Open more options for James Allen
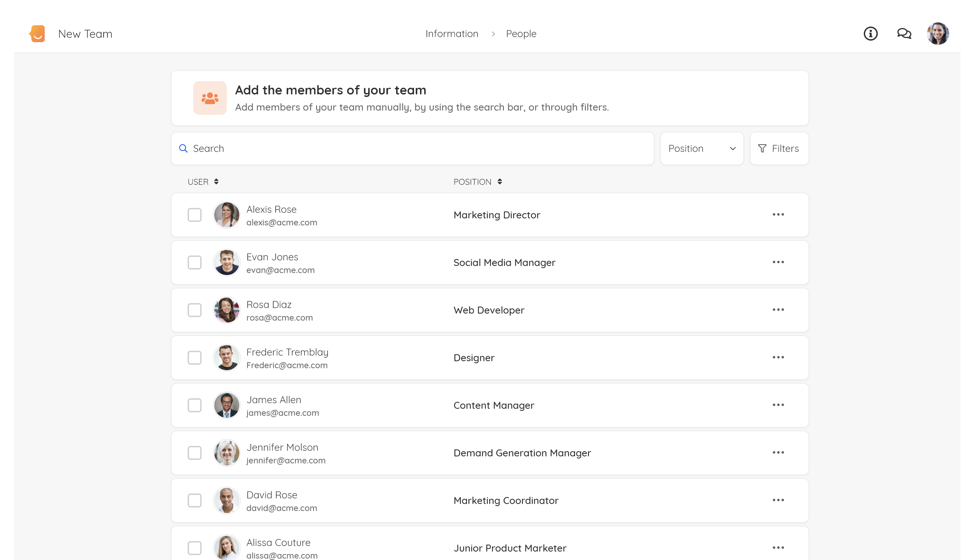980x560 pixels. [x=778, y=405]
